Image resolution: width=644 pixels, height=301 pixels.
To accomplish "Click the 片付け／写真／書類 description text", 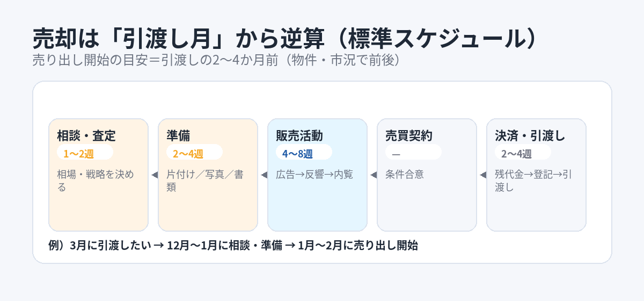I will [x=205, y=181].
